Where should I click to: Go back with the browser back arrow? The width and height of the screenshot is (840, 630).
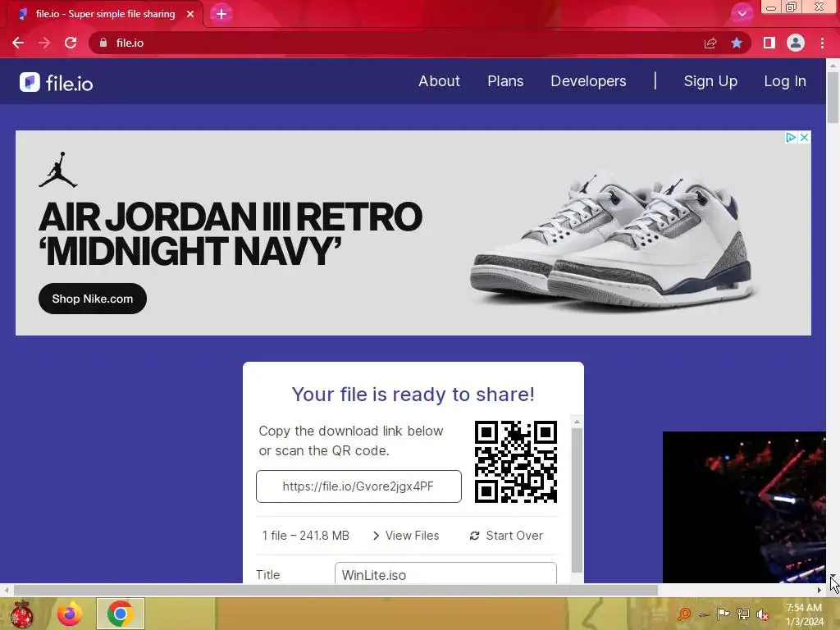click(18, 43)
